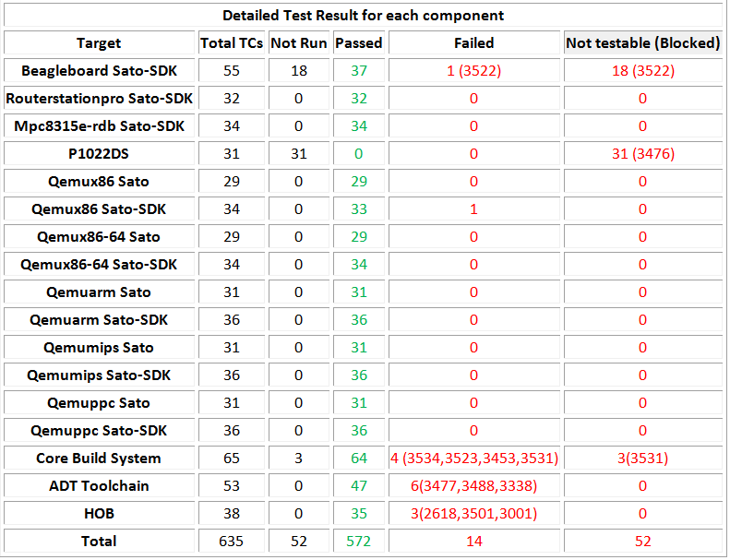The height and width of the screenshot is (560, 730).
Task: Select the 'Target' column header
Action: (99, 43)
